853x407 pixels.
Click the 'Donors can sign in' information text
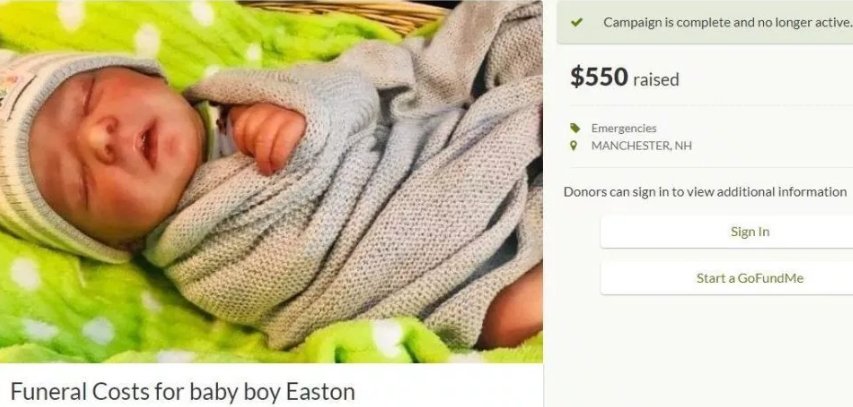(705, 192)
